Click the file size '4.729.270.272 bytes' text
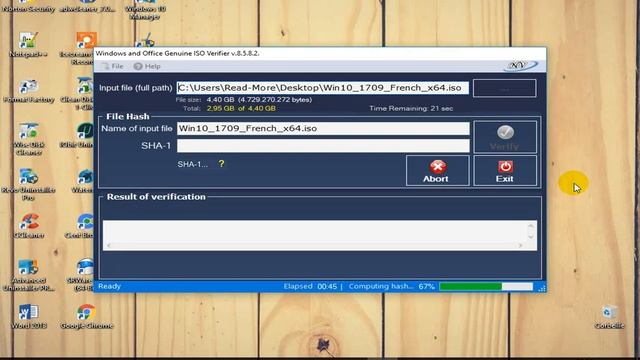 [275, 100]
